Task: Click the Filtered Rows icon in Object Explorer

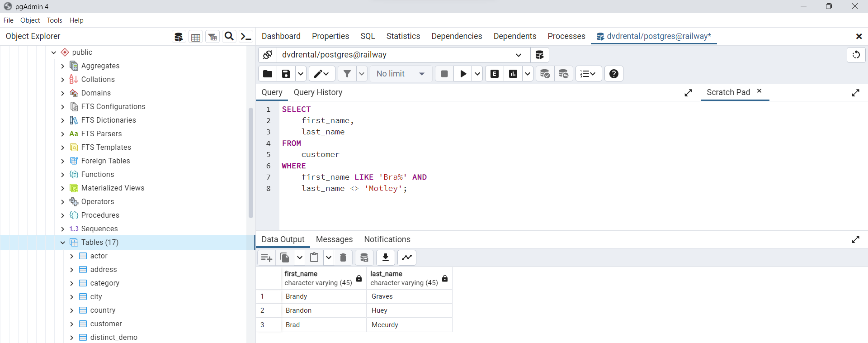Action: (x=212, y=37)
